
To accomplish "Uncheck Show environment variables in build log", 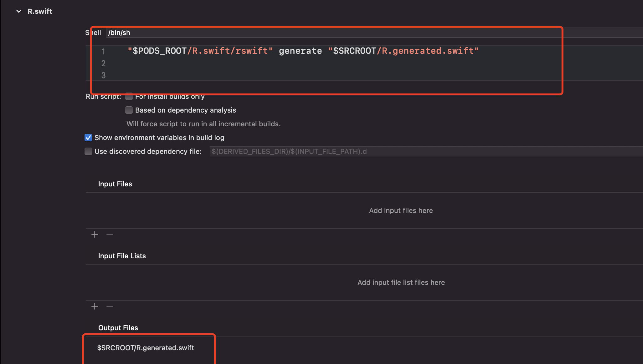I will 88,138.
